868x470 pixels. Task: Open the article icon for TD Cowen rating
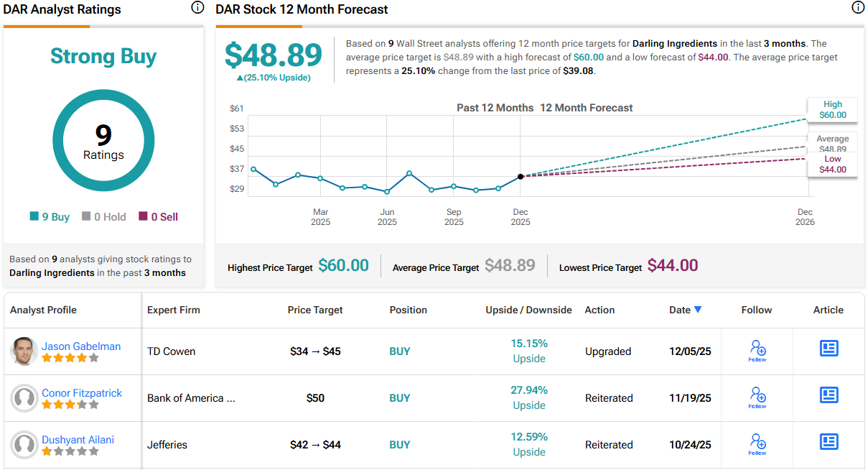coord(829,349)
